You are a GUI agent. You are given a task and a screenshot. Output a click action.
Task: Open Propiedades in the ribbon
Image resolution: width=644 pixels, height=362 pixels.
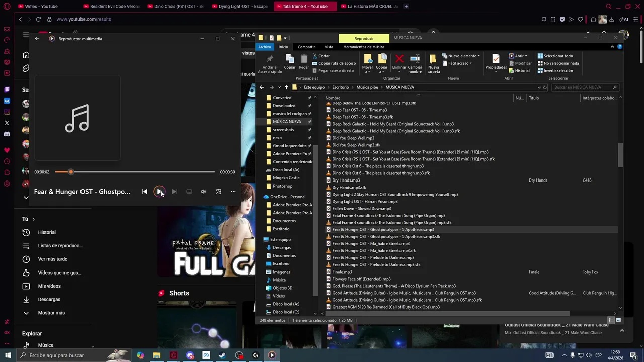496,62
